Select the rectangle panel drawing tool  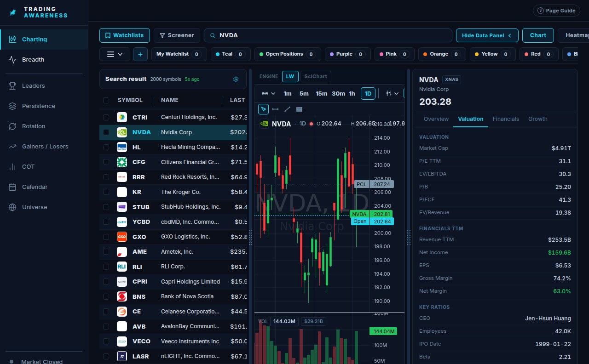click(299, 109)
